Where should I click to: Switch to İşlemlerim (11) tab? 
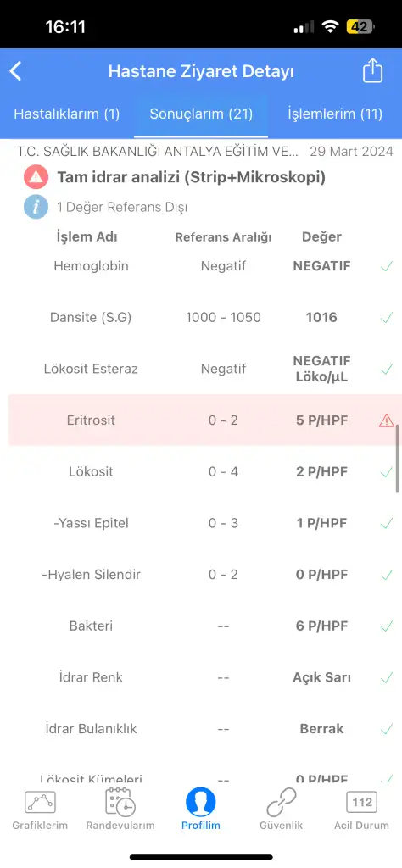(335, 114)
